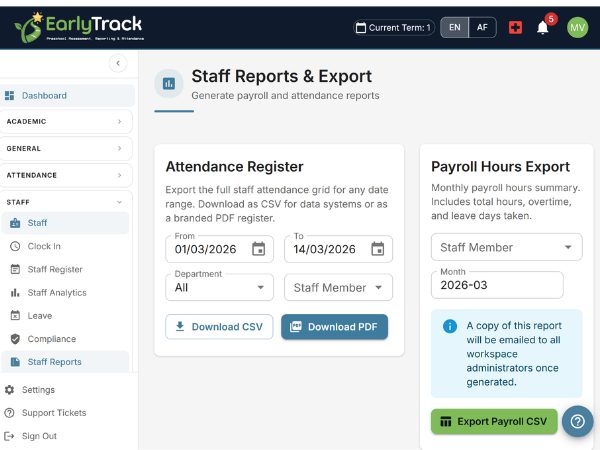
Task: Open Compliance page
Action: click(65, 339)
